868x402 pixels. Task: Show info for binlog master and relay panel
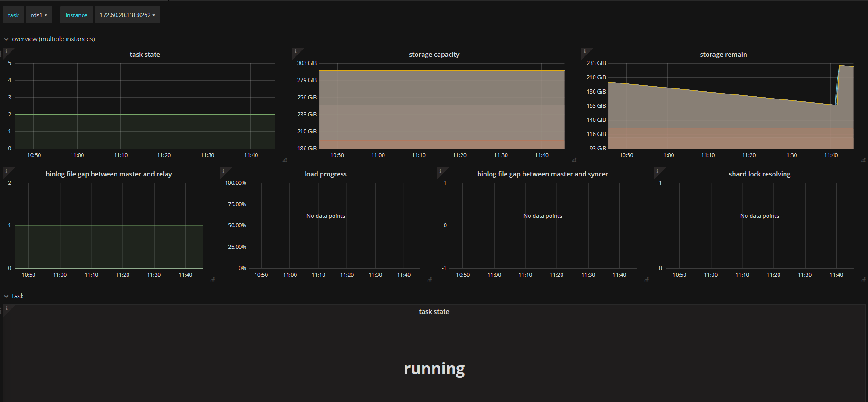(6, 171)
